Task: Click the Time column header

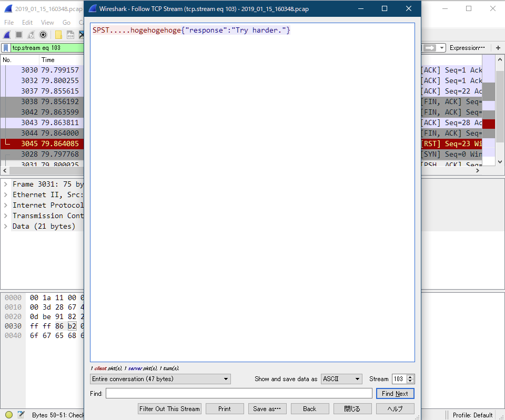Action: [x=62, y=60]
